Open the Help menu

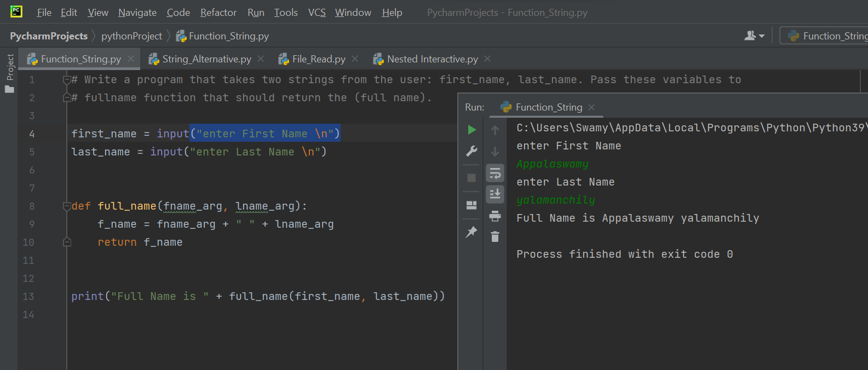pyautogui.click(x=392, y=12)
